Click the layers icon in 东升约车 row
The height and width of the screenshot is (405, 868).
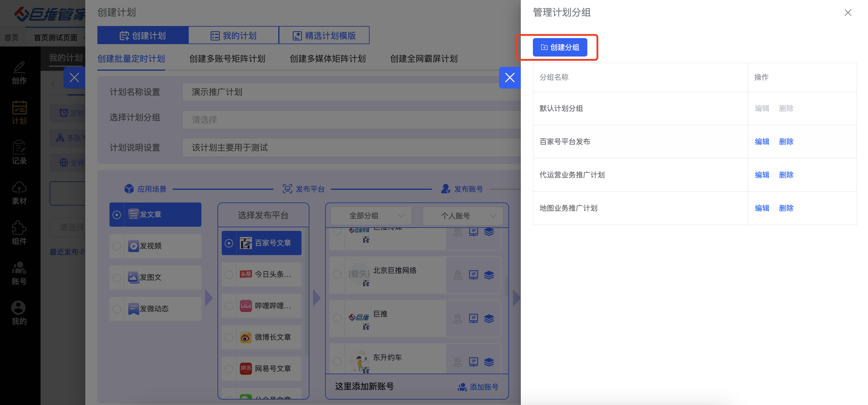[489, 362]
